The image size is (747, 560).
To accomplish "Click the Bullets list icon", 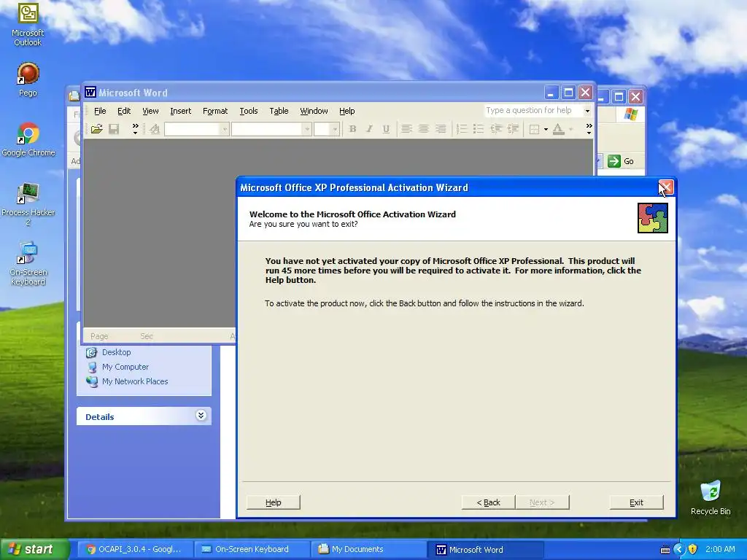I will click(x=479, y=128).
